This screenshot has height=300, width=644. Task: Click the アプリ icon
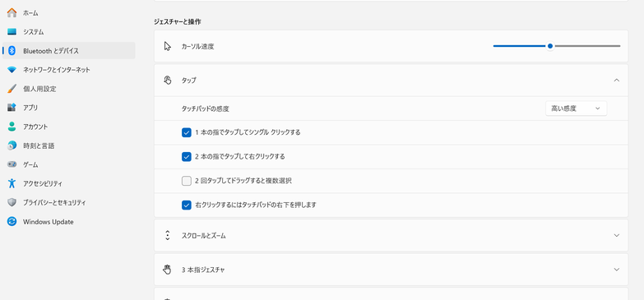coord(12,108)
